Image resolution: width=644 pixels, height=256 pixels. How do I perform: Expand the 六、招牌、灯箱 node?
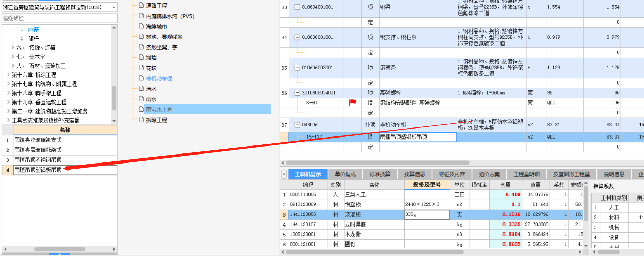tap(13, 47)
